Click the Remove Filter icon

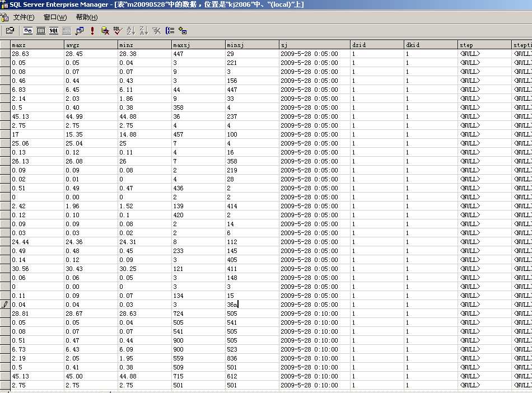pos(157,31)
